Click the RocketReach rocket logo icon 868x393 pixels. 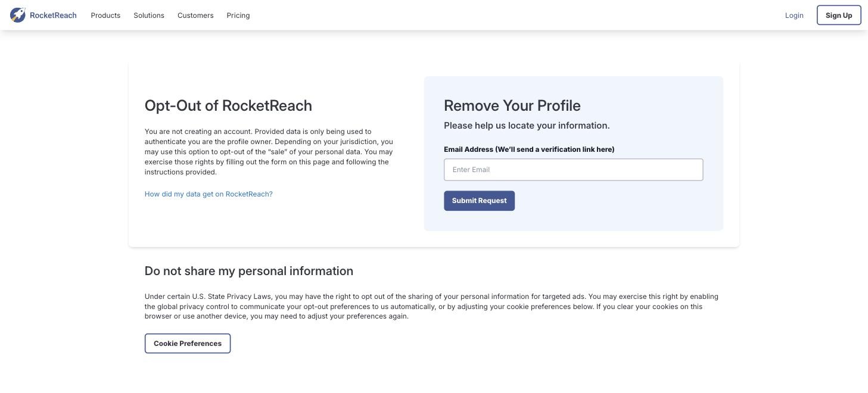coord(18,15)
